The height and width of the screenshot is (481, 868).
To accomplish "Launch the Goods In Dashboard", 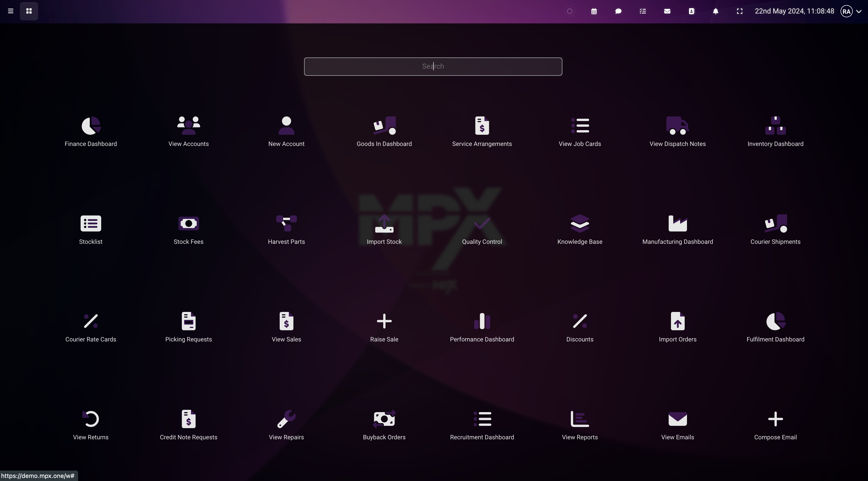I will click(x=384, y=131).
